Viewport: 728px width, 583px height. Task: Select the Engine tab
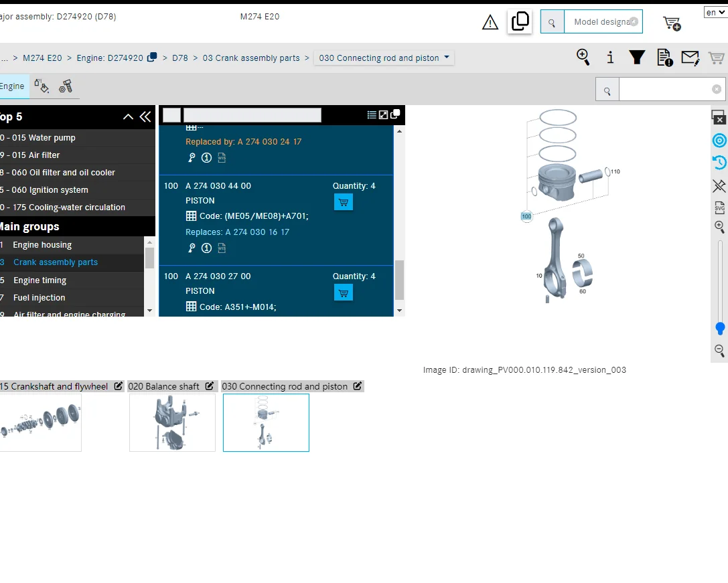[x=13, y=86]
